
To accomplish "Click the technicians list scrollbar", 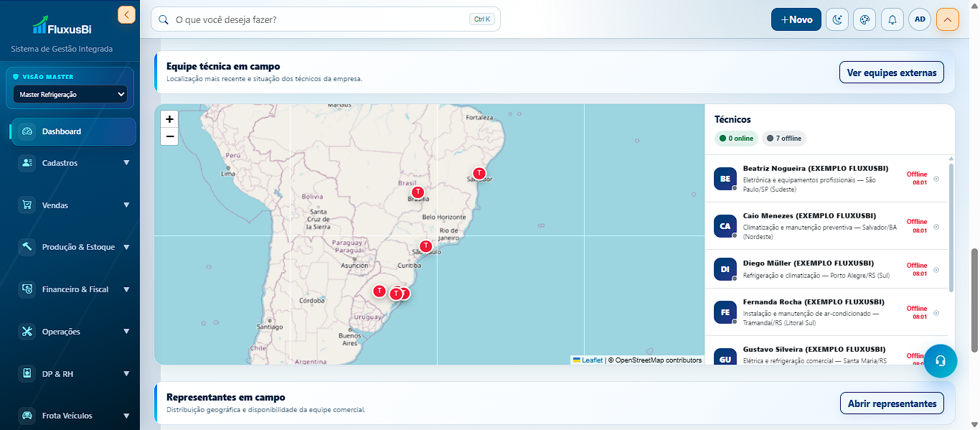I will pyautogui.click(x=951, y=227).
